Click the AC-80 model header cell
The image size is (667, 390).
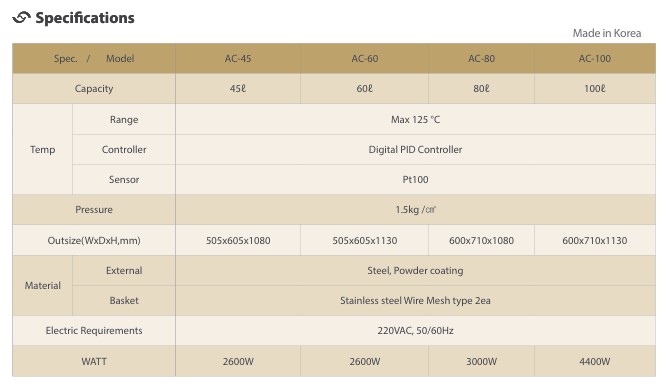coord(481,58)
